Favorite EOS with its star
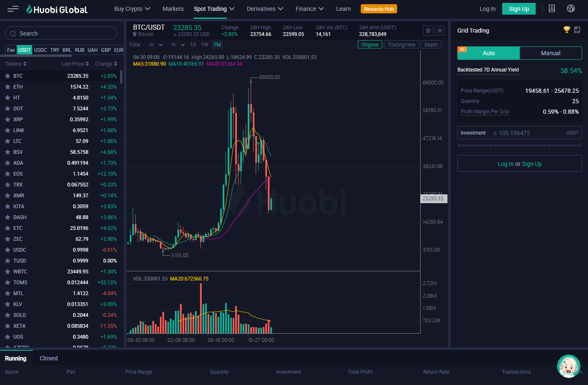The image size is (588, 385). pyautogui.click(x=8, y=174)
